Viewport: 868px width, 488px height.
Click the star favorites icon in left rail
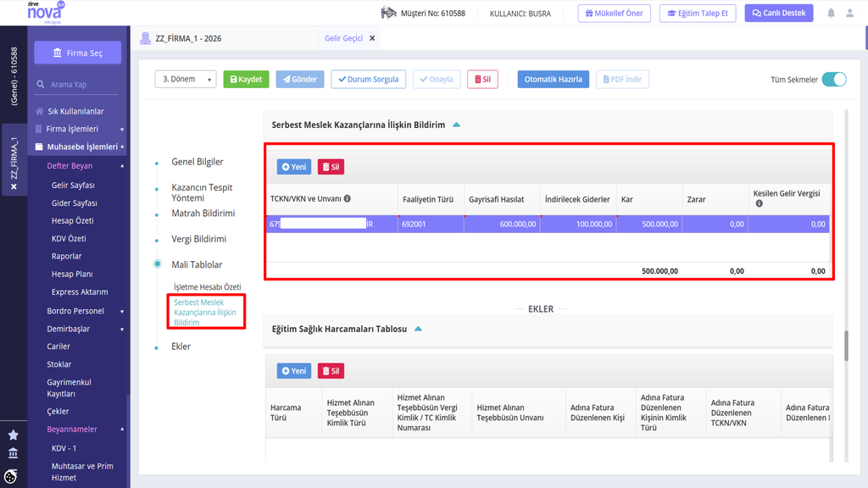pos(14,435)
